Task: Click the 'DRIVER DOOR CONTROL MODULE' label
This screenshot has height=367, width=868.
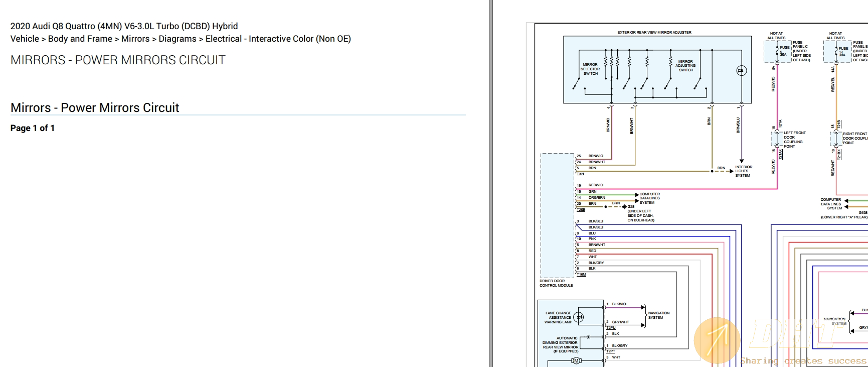Action: click(556, 283)
